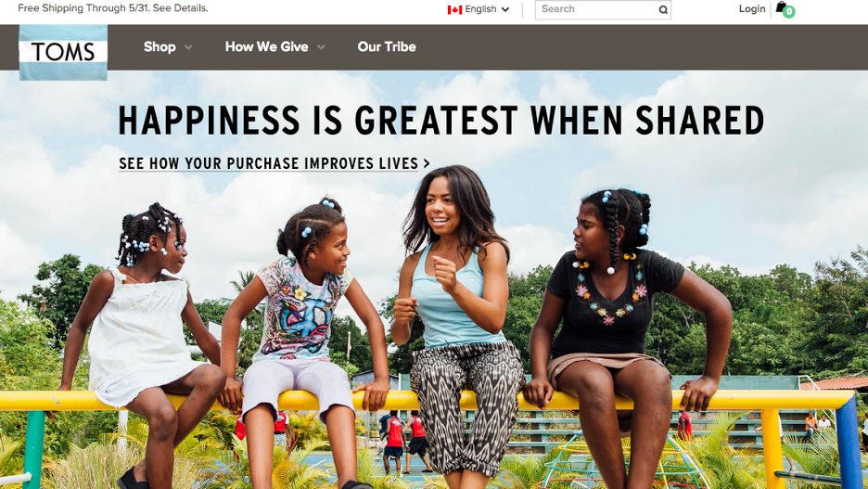The width and height of the screenshot is (868, 489).
Task: Click the TOMS logo
Action: click(63, 52)
